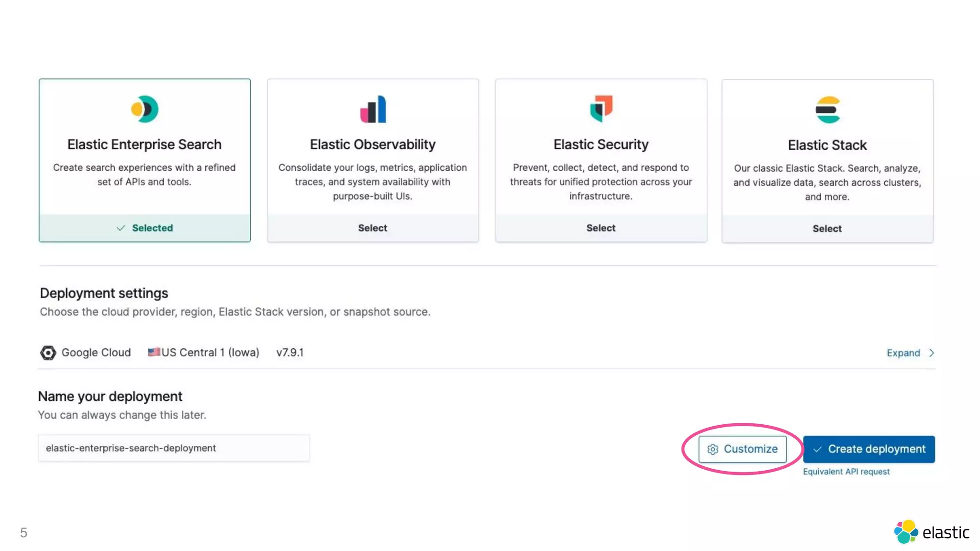
Task: Expand the deployment settings section
Action: coord(903,353)
